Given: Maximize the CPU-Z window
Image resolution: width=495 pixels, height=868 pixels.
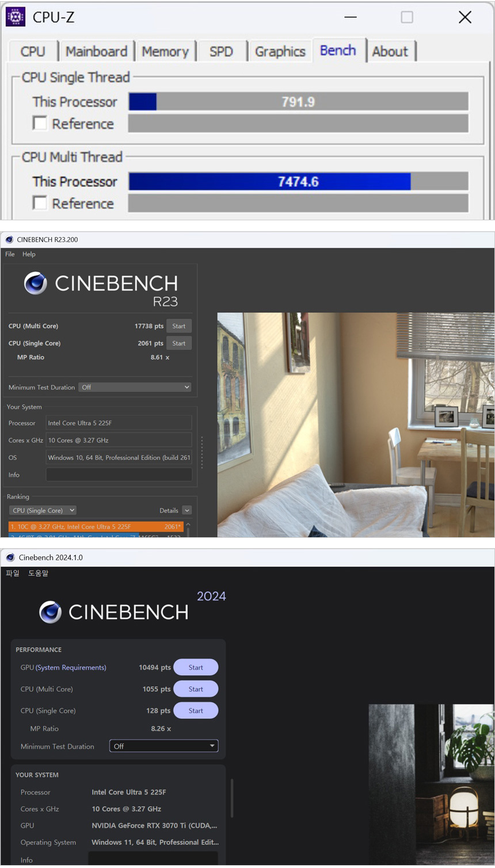Looking at the screenshot, I should 407,17.
